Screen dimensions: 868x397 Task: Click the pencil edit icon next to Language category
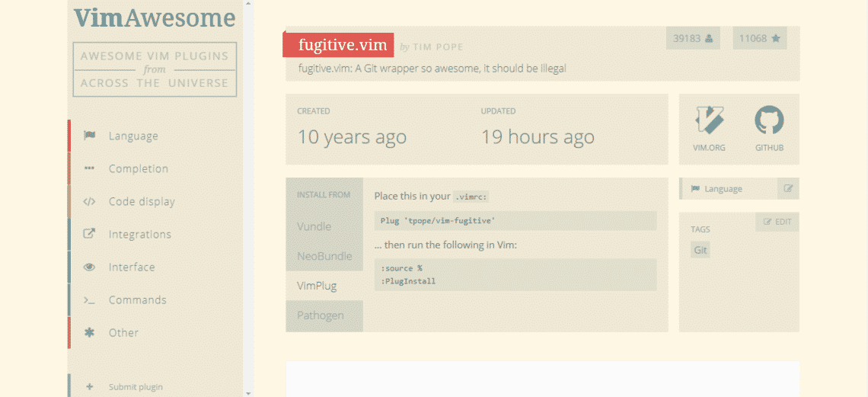click(x=788, y=189)
